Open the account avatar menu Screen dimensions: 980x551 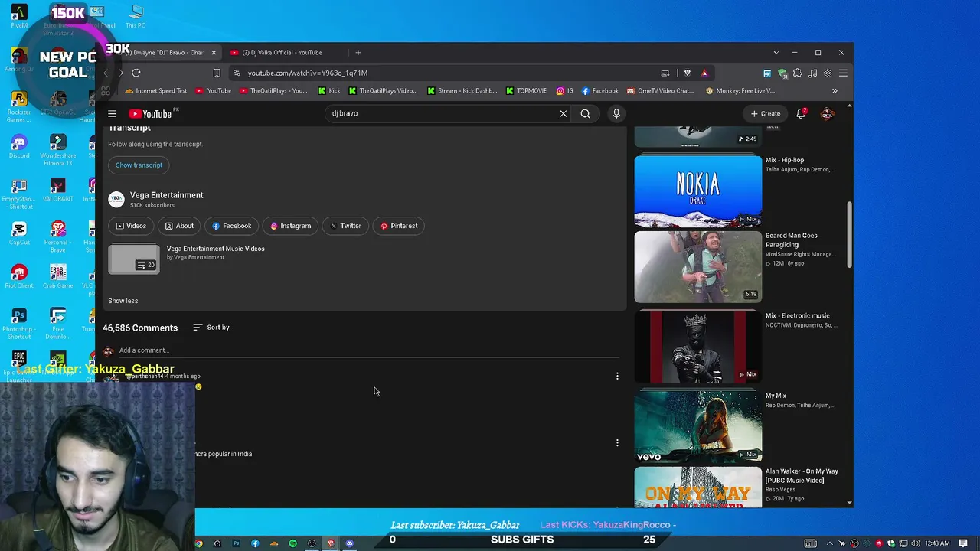click(828, 113)
